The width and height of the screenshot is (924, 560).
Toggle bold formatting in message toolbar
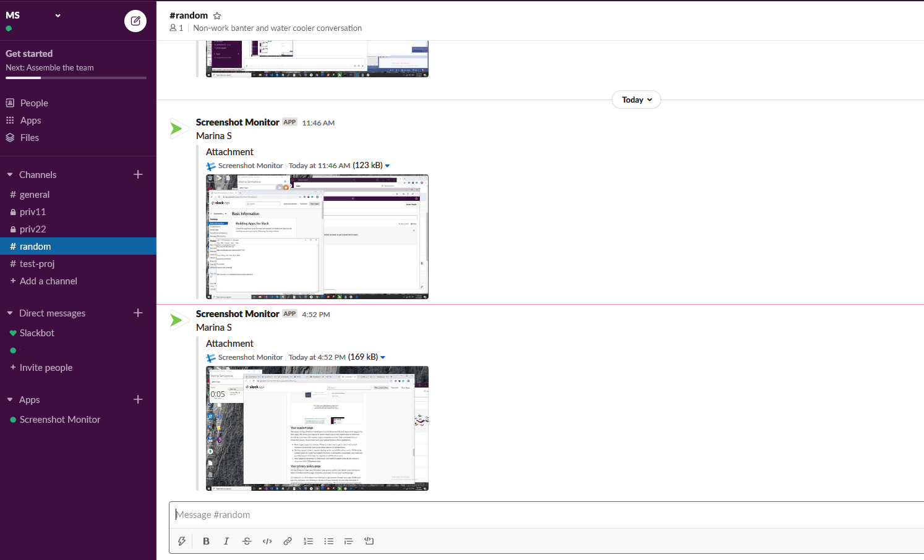(206, 541)
